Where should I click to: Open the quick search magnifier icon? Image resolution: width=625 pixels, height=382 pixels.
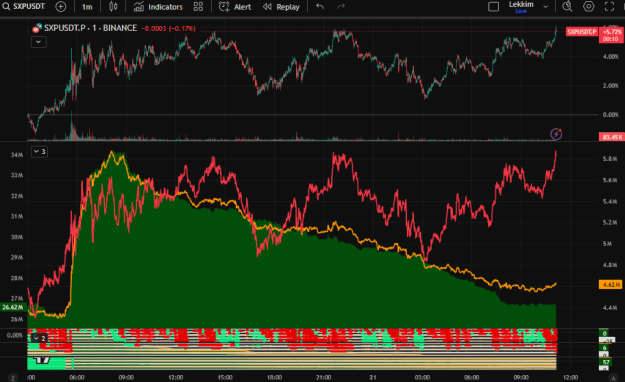coord(567,7)
